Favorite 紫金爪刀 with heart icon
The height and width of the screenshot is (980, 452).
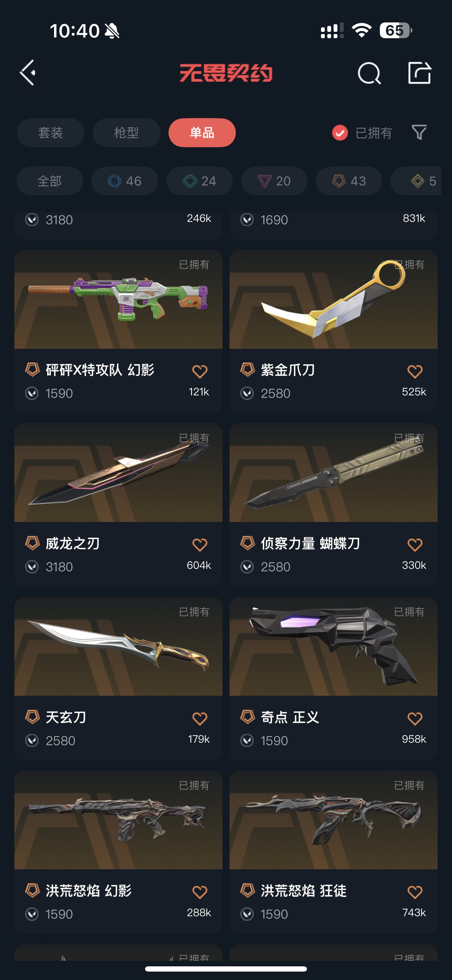pyautogui.click(x=415, y=371)
